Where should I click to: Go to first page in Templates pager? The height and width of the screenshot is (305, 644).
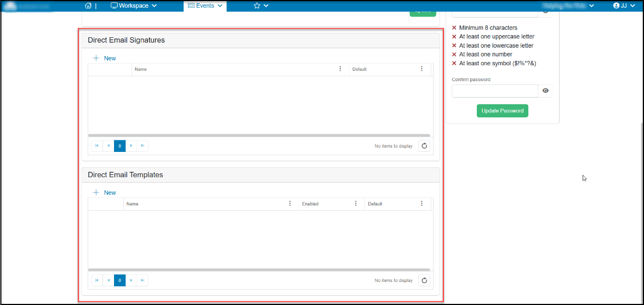coord(97,280)
